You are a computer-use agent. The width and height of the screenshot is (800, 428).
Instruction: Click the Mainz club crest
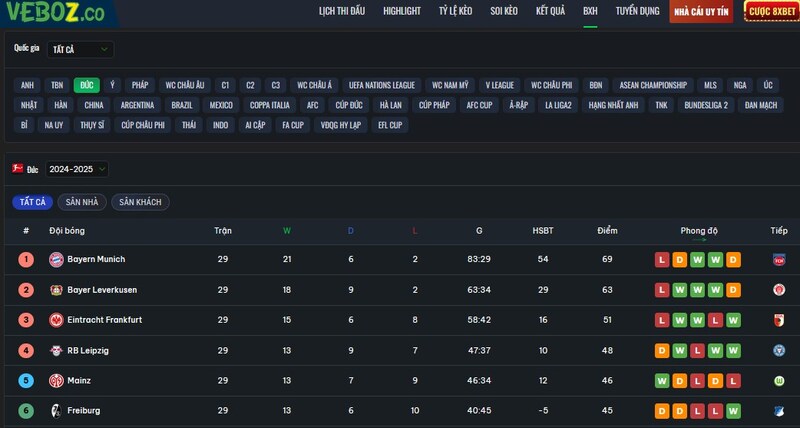(56, 381)
